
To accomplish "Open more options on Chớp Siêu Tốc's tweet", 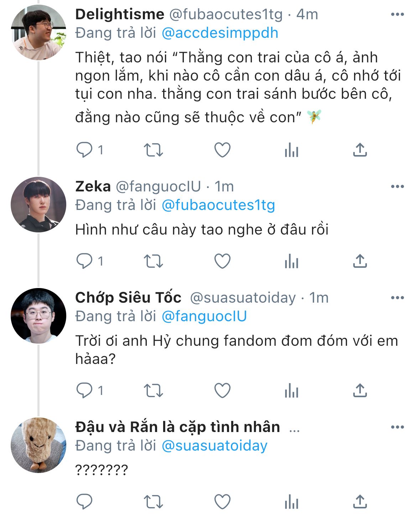I will (x=397, y=298).
